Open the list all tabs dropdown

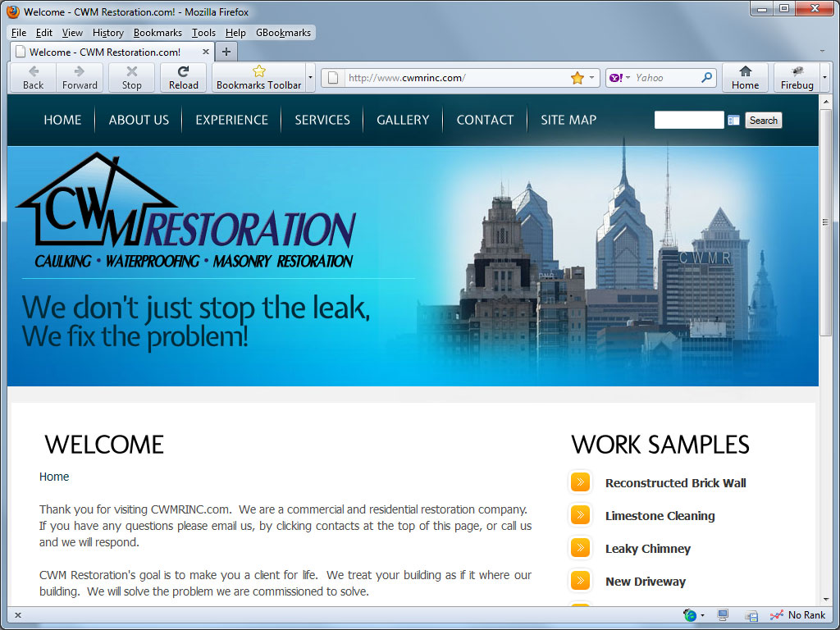click(x=822, y=52)
